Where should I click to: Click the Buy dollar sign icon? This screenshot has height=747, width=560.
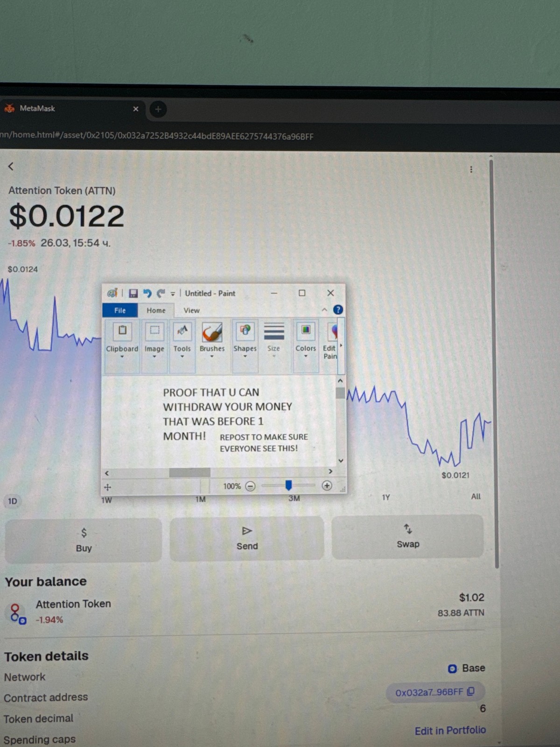[x=84, y=533]
